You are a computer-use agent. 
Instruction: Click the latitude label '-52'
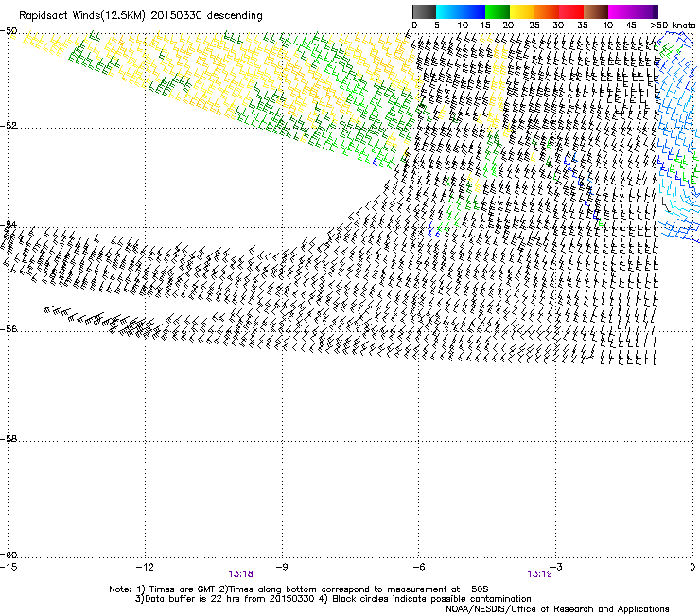coord(9,125)
